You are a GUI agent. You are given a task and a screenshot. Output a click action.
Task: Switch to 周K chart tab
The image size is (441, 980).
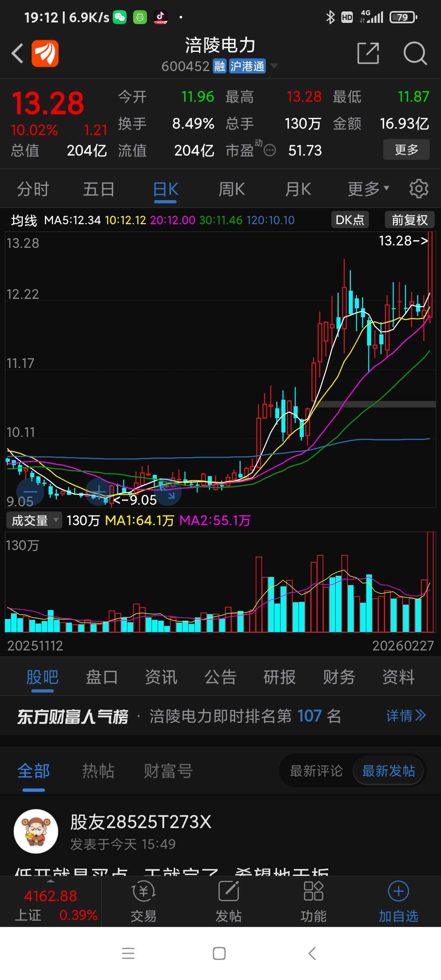point(232,189)
